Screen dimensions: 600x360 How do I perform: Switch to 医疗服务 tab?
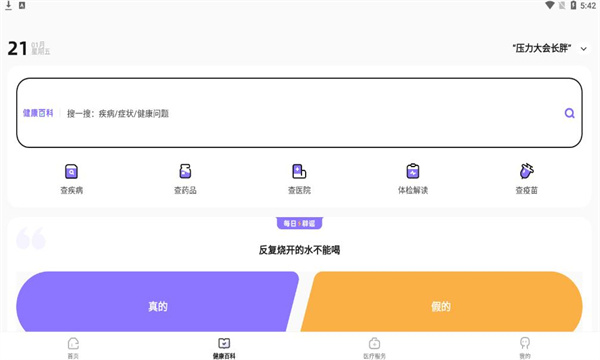pyautogui.click(x=374, y=347)
